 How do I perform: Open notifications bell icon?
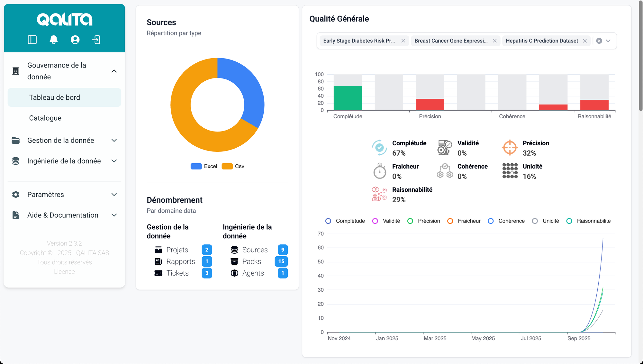point(54,40)
